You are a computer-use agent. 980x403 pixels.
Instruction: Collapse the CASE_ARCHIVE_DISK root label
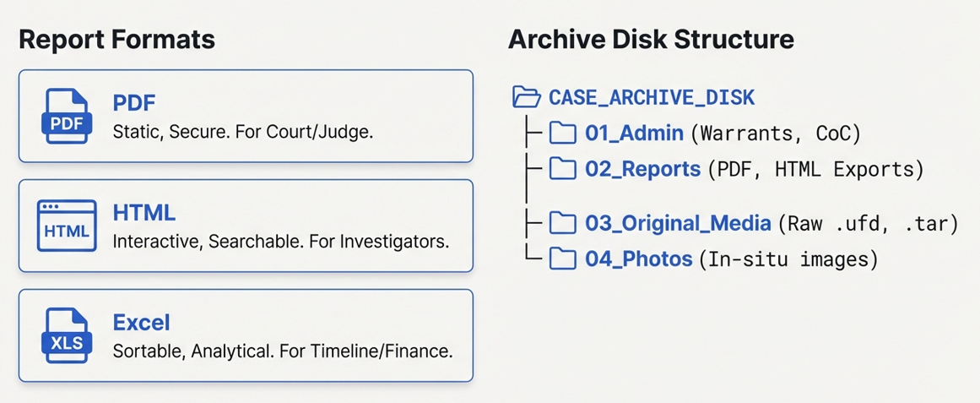point(652,97)
